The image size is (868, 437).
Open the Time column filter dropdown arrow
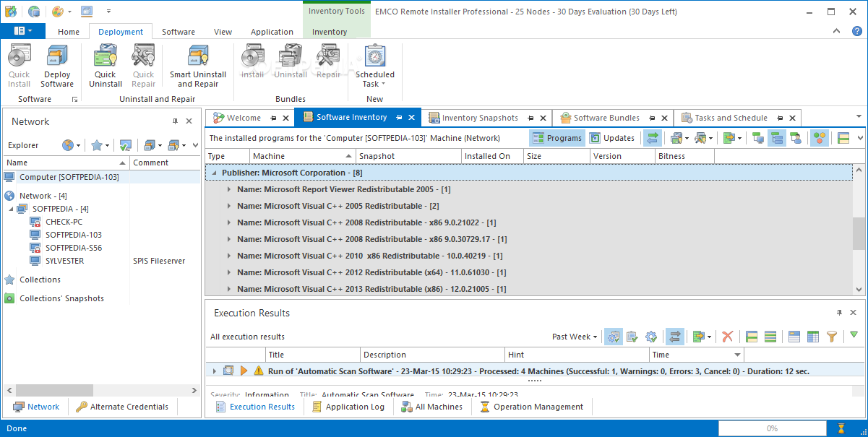tap(737, 355)
